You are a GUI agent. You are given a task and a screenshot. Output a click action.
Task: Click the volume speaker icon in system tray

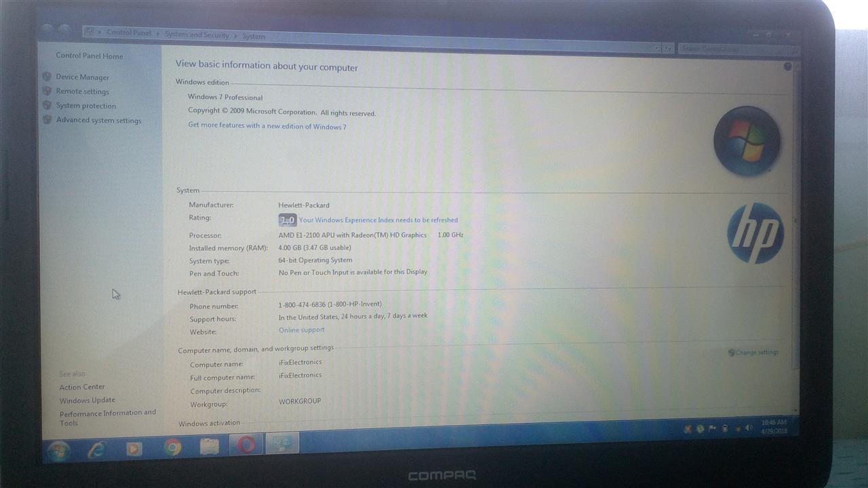pyautogui.click(x=749, y=428)
